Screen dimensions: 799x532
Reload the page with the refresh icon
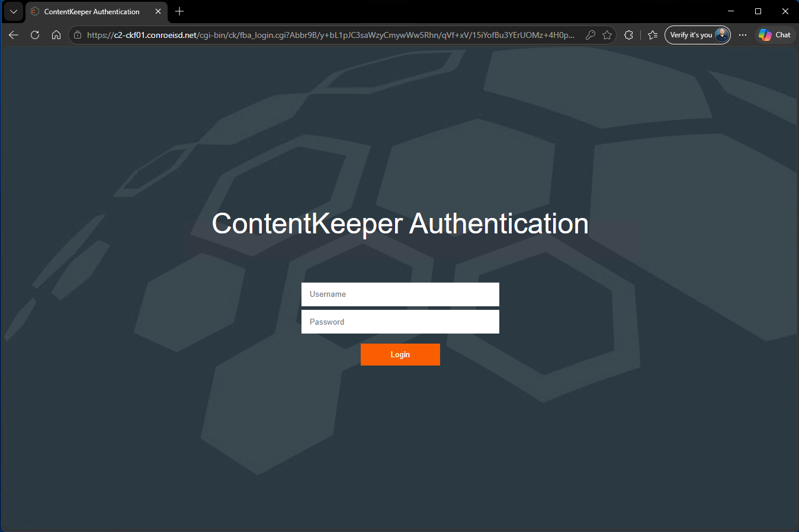tap(35, 35)
